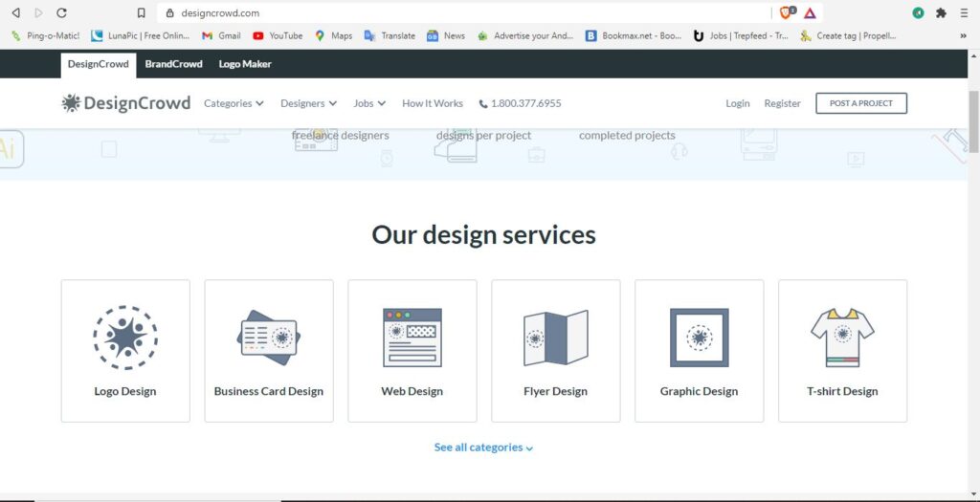This screenshot has width=980, height=502.
Task: Click the Business Card Design icon
Action: 269,338
